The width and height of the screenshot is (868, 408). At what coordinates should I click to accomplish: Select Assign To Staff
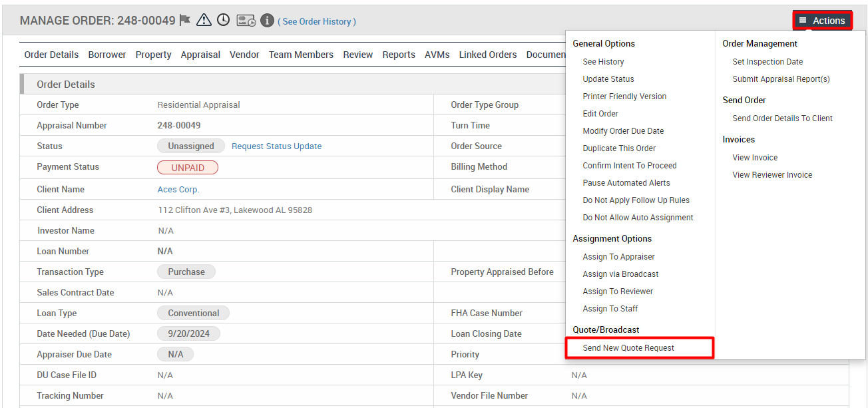pos(610,309)
